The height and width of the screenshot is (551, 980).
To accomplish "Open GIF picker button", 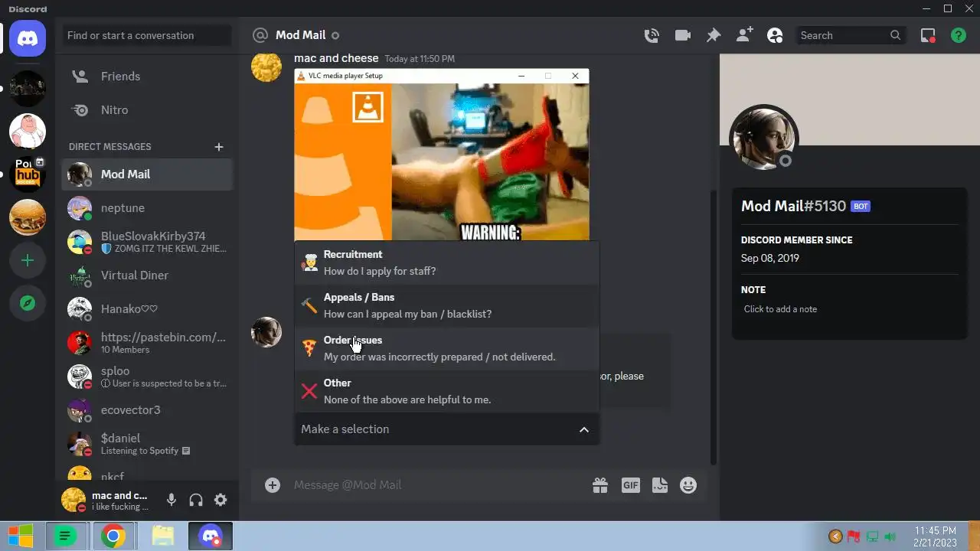I will click(630, 485).
